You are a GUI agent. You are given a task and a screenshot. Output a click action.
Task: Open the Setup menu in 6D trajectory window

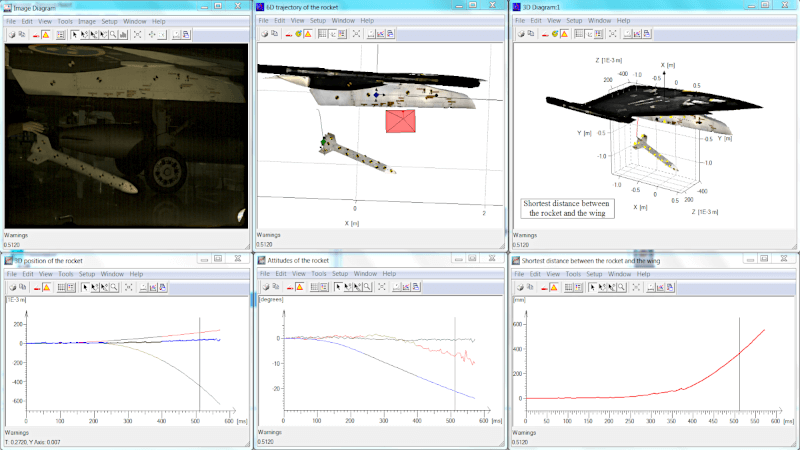[x=317, y=21]
